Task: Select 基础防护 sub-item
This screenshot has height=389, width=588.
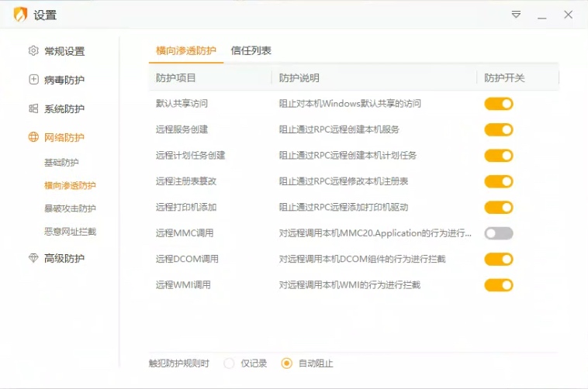Action: pos(61,162)
